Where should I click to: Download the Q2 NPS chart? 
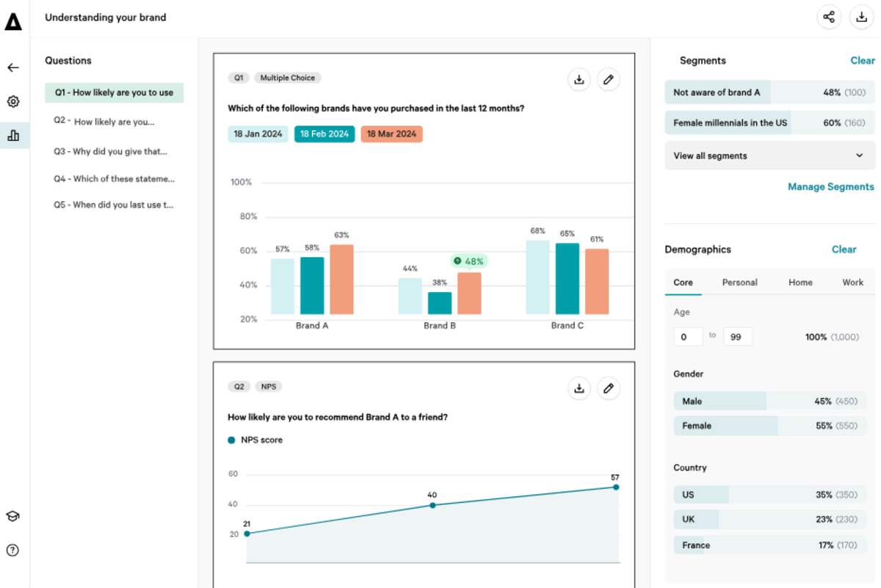[579, 388]
